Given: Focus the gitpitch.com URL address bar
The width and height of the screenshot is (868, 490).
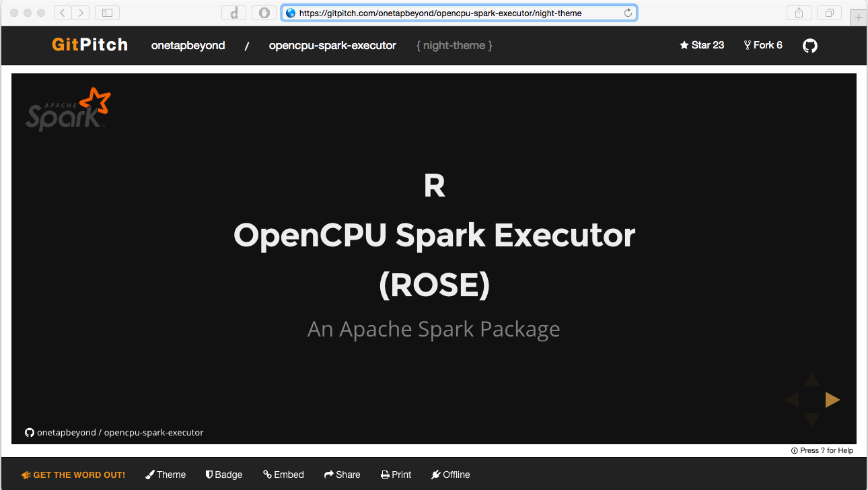Looking at the screenshot, I should (459, 13).
